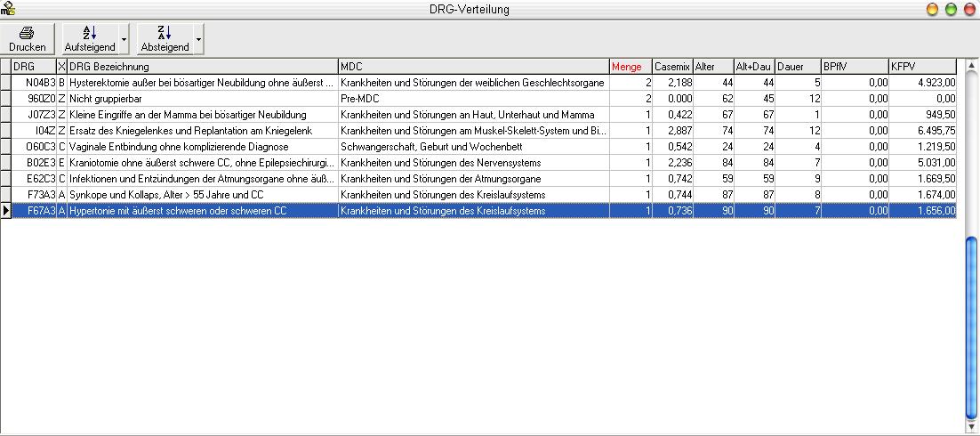Image resolution: width=980 pixels, height=436 pixels.
Task: Click the Casemix column header
Action: (x=671, y=67)
